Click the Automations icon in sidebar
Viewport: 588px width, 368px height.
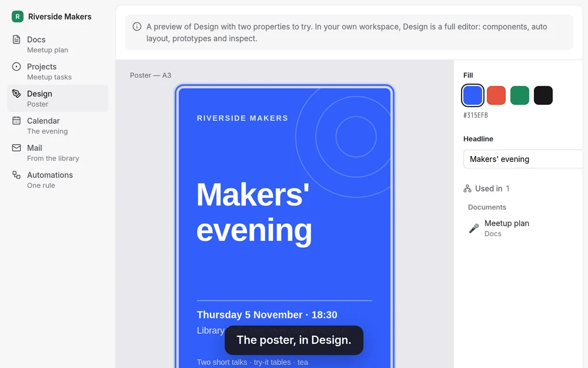(x=16, y=175)
